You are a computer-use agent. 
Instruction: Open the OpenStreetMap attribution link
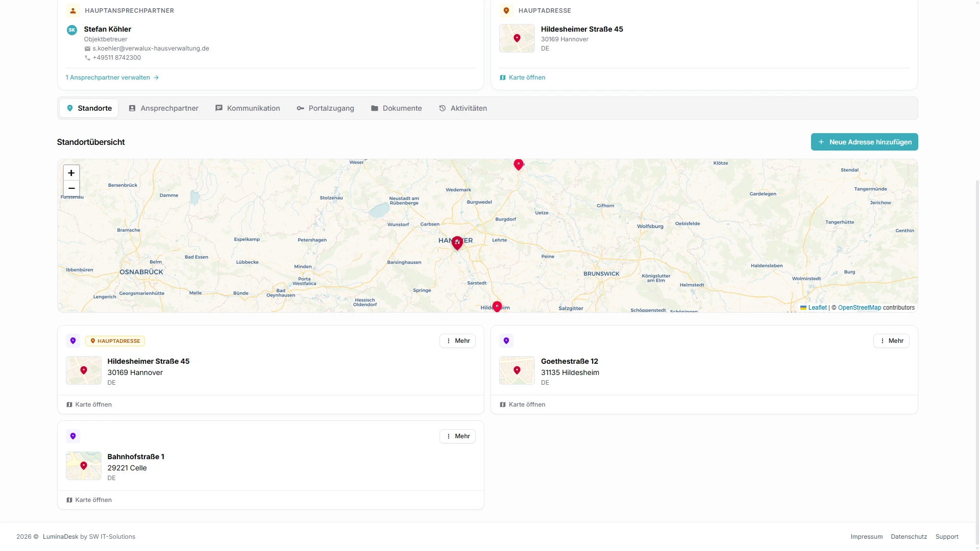pos(860,308)
